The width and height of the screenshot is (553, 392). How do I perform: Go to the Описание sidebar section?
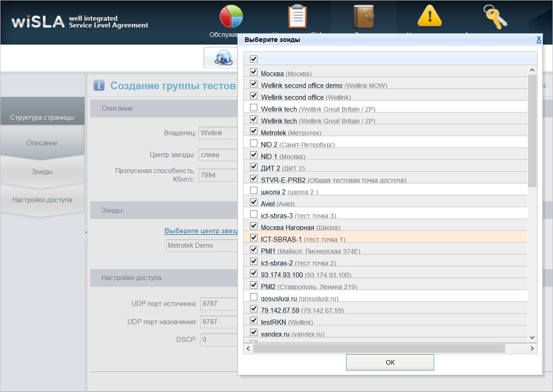coord(42,143)
